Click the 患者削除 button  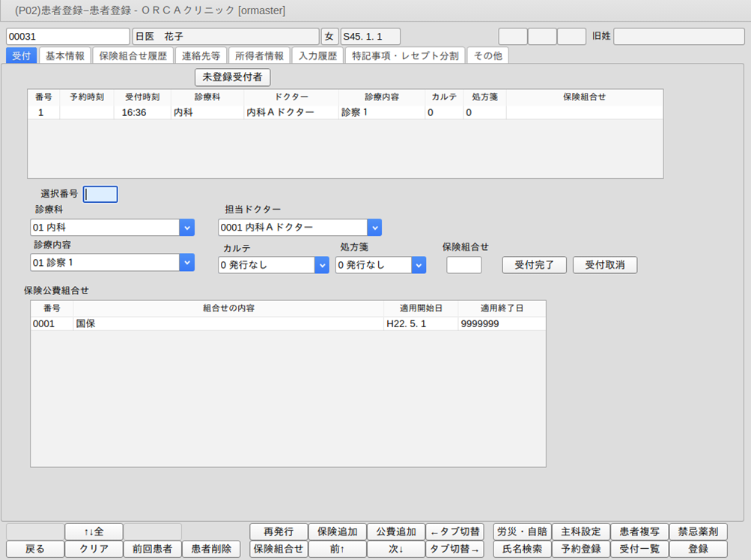tap(211, 549)
